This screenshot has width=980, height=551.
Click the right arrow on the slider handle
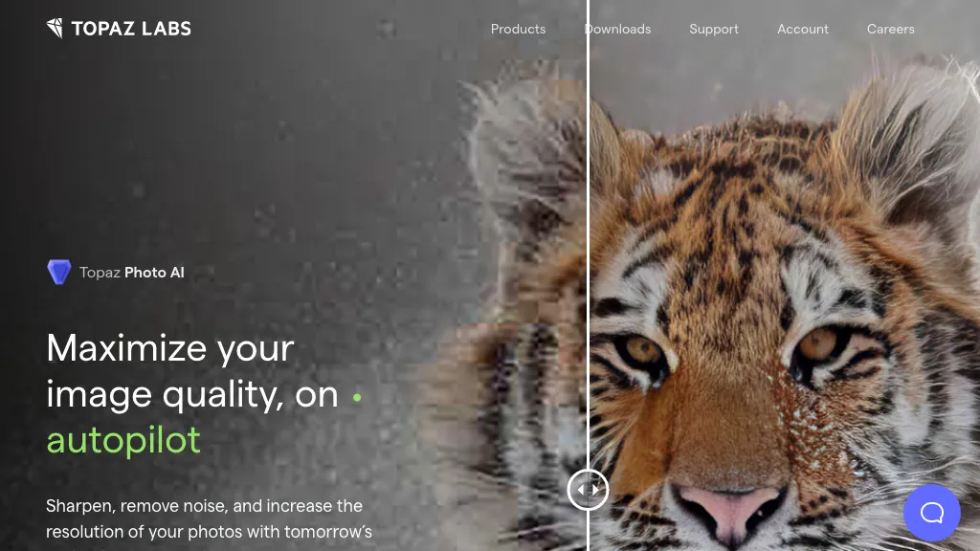595,490
